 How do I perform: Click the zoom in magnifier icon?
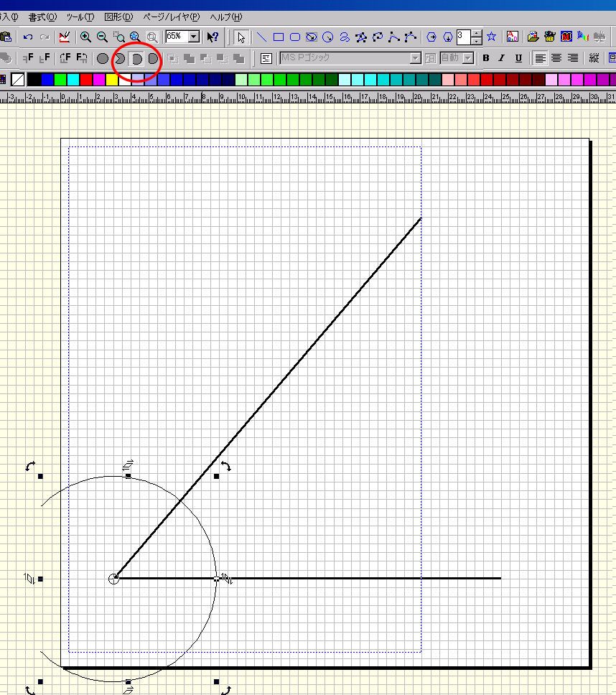click(x=85, y=37)
